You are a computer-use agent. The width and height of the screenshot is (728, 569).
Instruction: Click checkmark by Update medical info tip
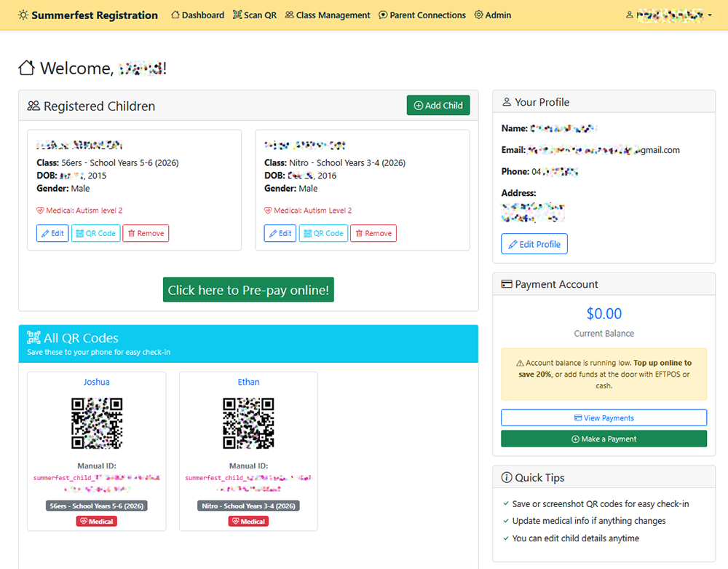506,521
